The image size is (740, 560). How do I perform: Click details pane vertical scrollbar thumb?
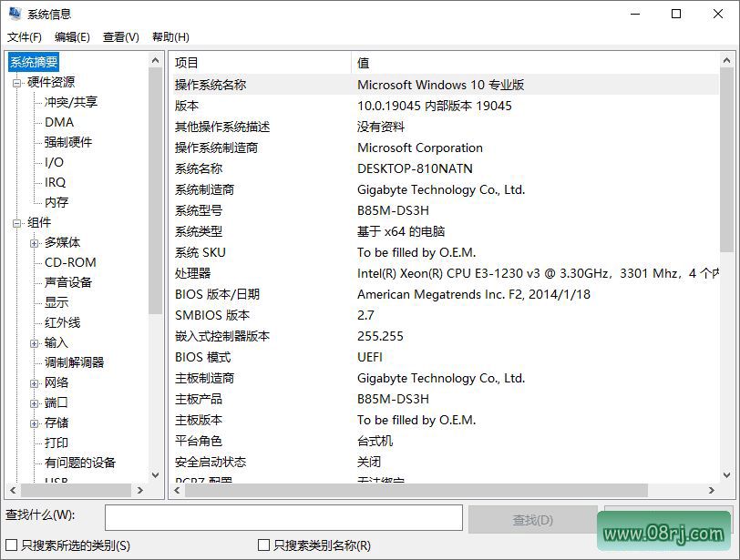727,159
